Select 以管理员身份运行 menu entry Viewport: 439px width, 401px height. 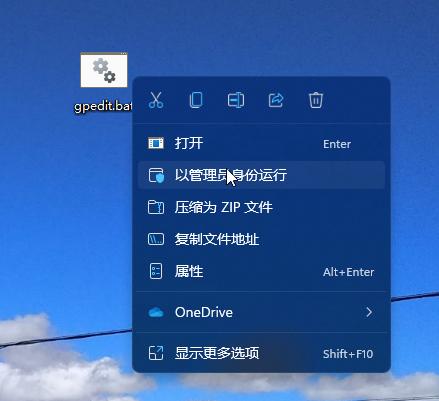(261, 175)
